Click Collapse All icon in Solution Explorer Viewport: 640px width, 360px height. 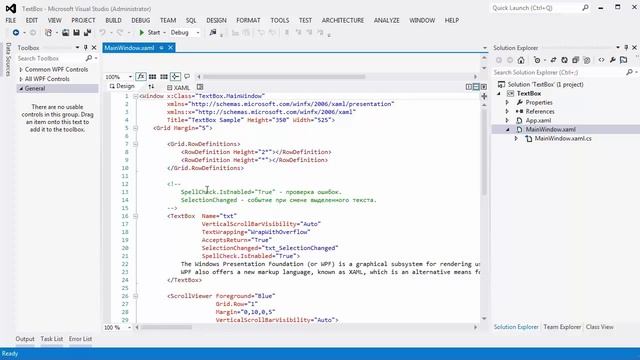575,60
